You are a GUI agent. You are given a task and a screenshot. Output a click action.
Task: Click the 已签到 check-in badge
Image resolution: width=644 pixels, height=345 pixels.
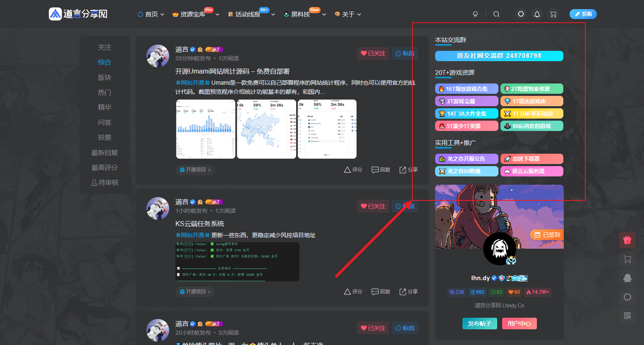coord(546,234)
